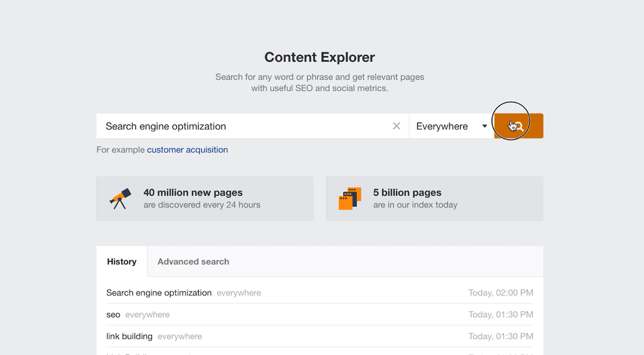Focus the Search engine optimization input field
This screenshot has height=355, width=644.
pyautogui.click(x=245, y=126)
